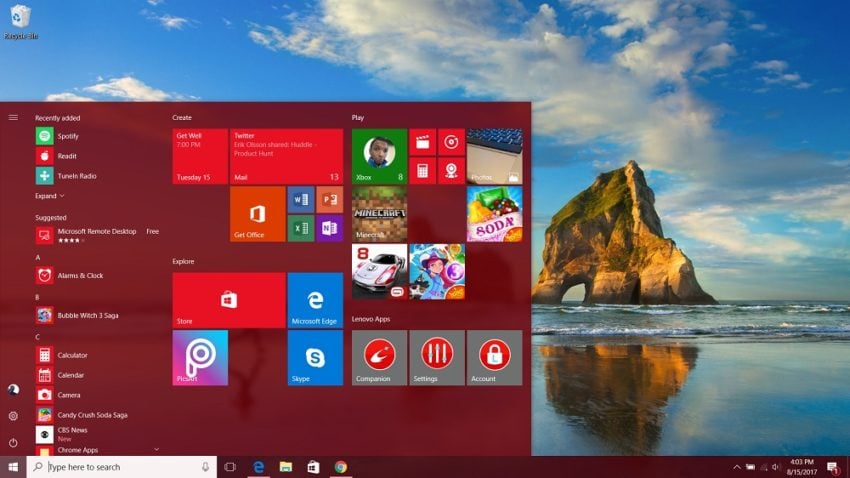Open the Mail live tile

pos(286,157)
